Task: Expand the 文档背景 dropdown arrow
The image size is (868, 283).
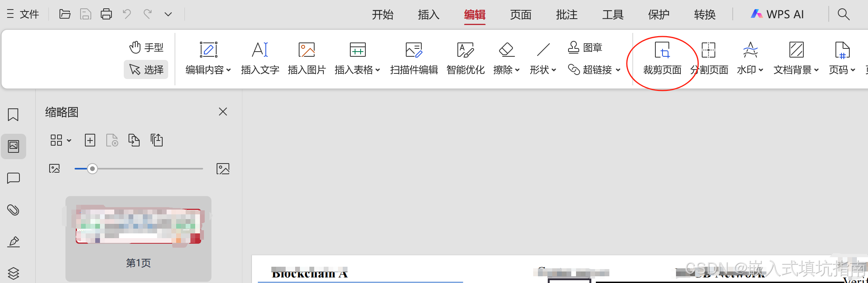Action: pyautogui.click(x=816, y=70)
